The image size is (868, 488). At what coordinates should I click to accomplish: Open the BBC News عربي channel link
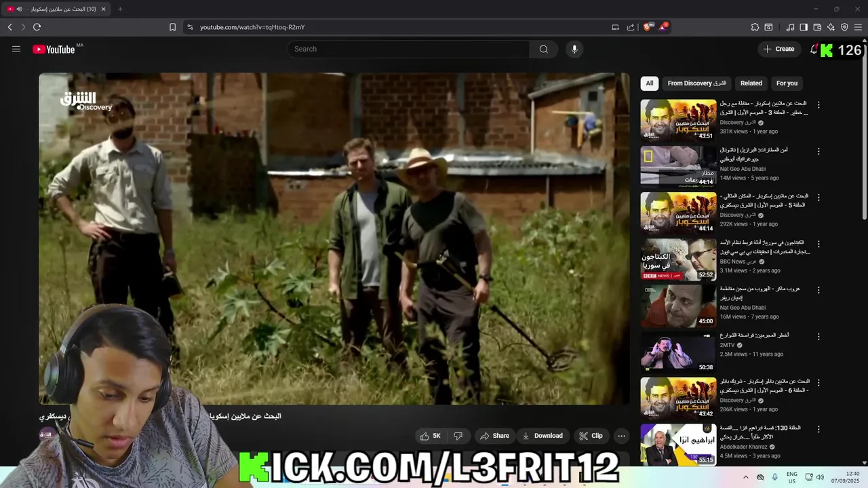click(738, 262)
